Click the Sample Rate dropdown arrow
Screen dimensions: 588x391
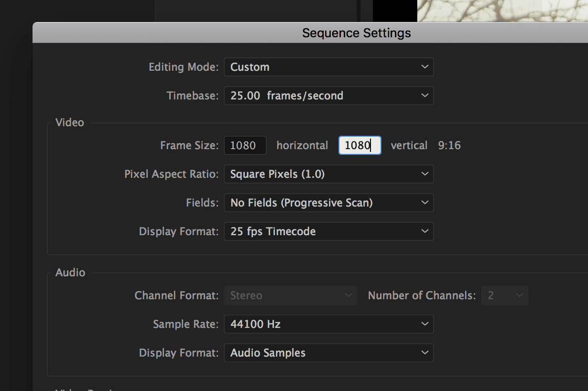point(425,324)
